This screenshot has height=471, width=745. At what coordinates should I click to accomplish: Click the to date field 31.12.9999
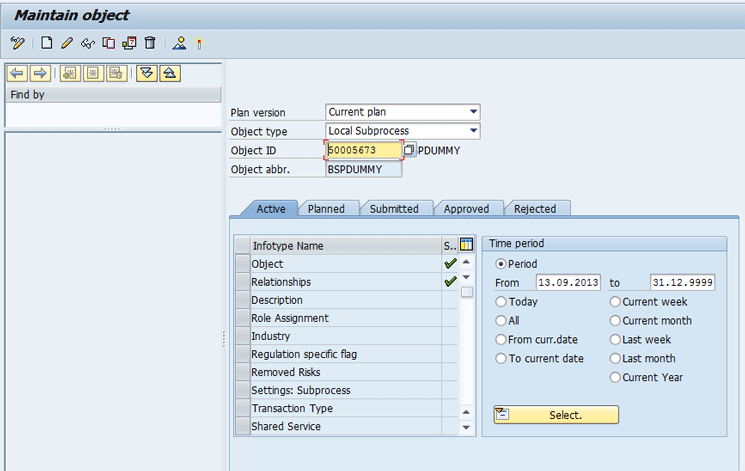682,283
